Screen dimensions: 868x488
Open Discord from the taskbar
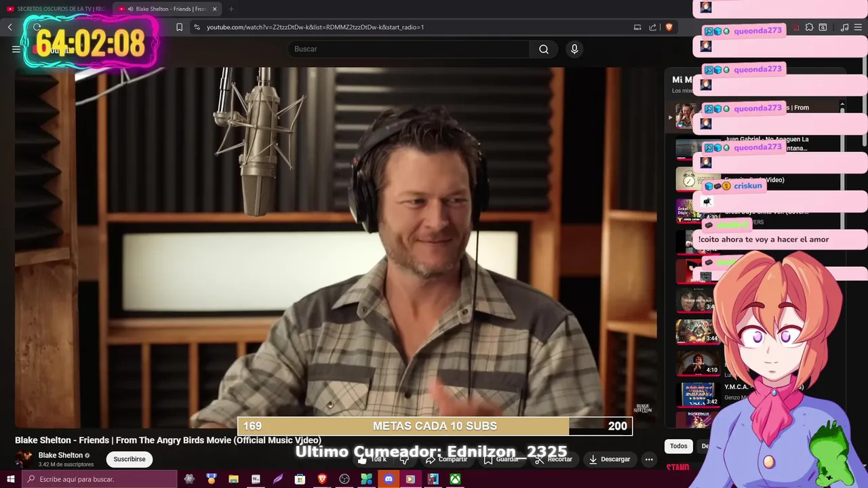pyautogui.click(x=389, y=479)
